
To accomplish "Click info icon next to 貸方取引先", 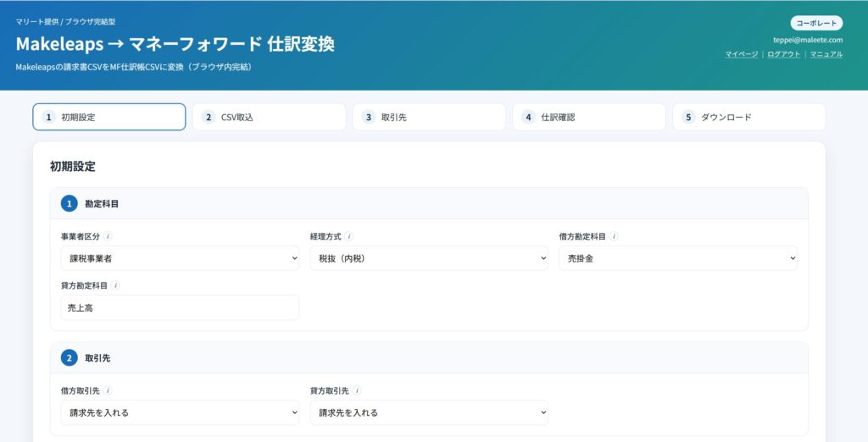I will pos(357,390).
